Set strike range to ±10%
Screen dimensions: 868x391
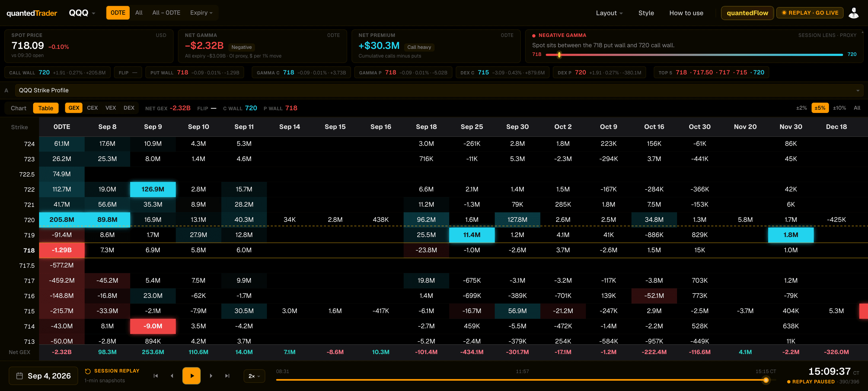(839, 108)
